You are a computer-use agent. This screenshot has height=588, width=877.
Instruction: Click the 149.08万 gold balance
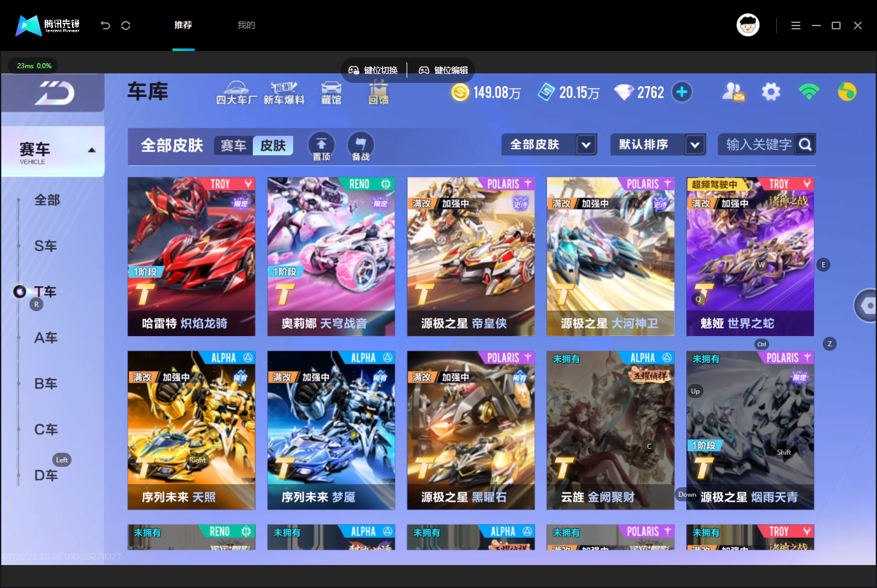(x=497, y=93)
